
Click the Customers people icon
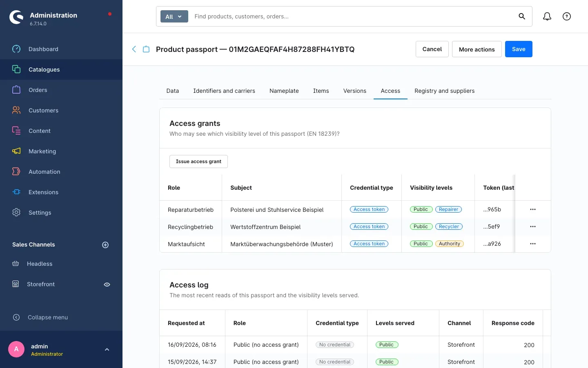coord(16,110)
